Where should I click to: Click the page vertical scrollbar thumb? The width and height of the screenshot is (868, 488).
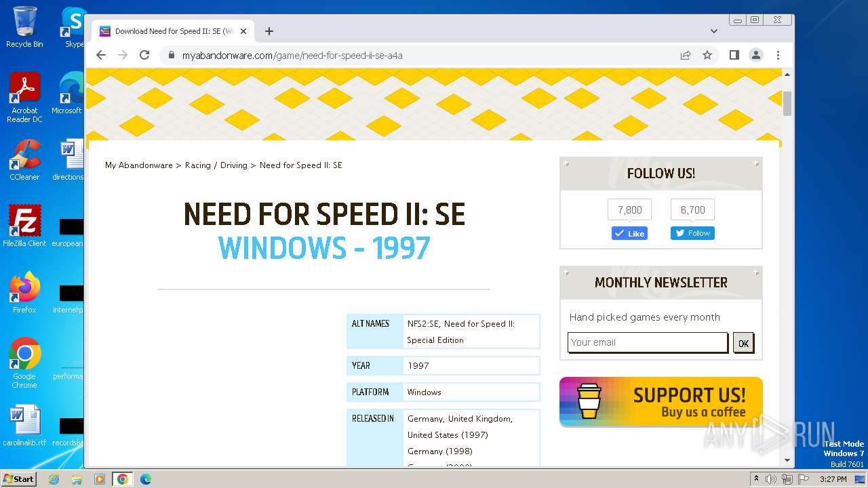[787, 103]
